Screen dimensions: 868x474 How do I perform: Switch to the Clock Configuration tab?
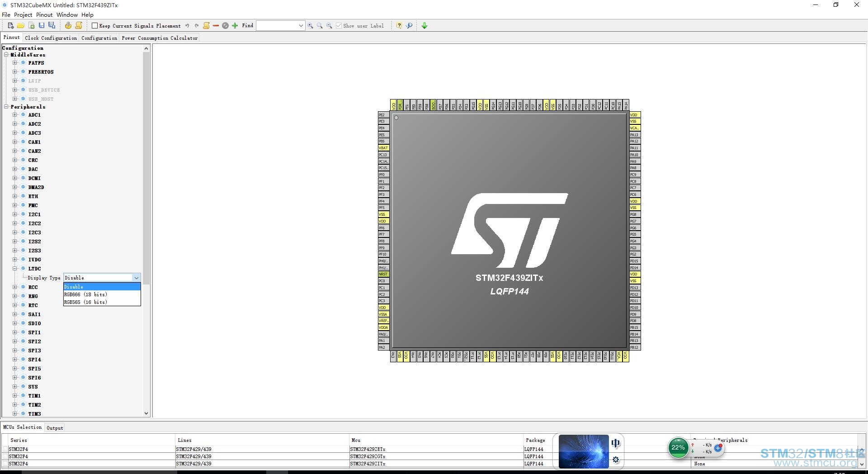click(51, 38)
